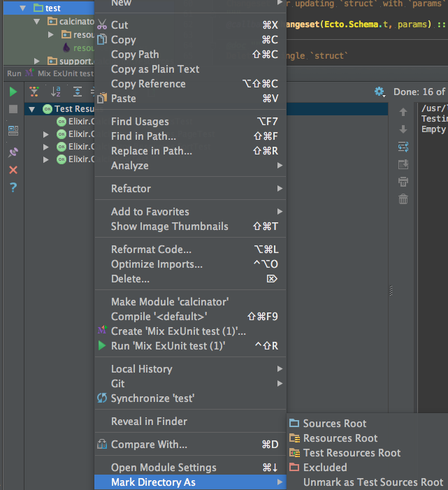448x490 pixels.
Task: Collapse the calcinator folder arrow
Action: tap(37, 22)
